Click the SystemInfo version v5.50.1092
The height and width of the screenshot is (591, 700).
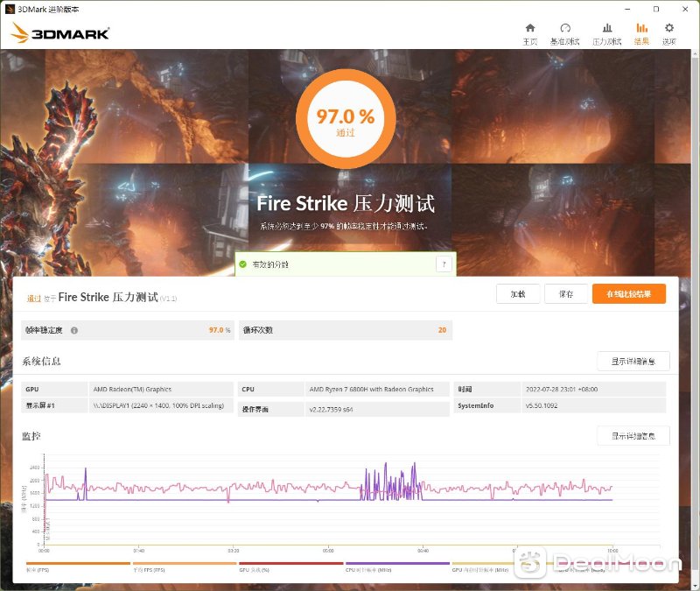pyautogui.click(x=542, y=405)
